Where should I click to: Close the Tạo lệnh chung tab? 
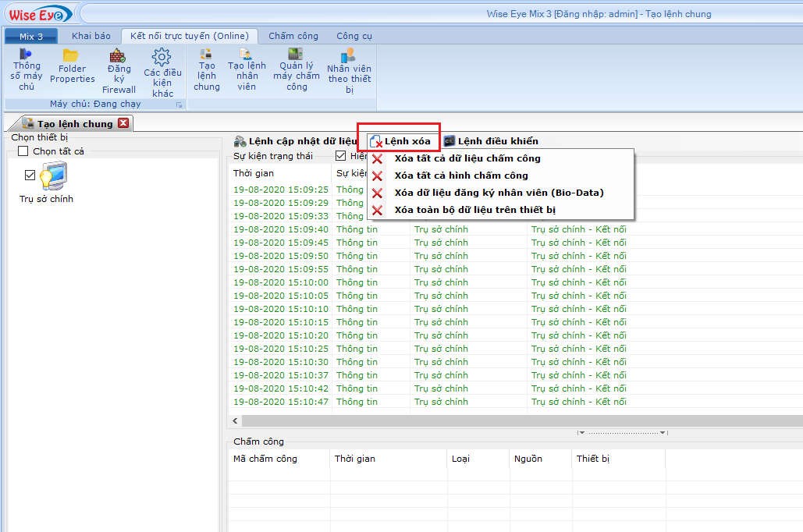[123, 123]
